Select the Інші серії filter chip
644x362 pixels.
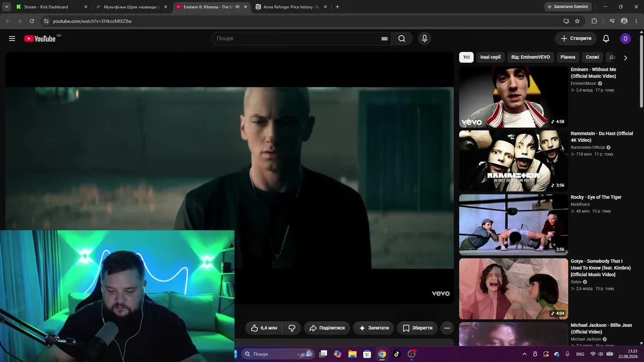(x=491, y=57)
